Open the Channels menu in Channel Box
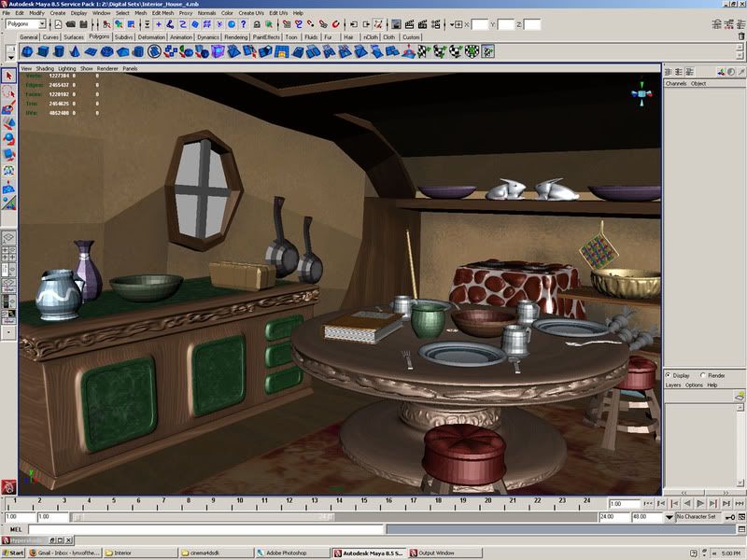The image size is (747, 560). (x=676, y=83)
